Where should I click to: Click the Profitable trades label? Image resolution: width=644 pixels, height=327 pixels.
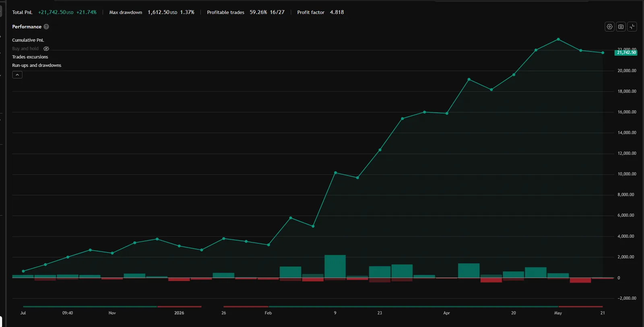(x=226, y=12)
